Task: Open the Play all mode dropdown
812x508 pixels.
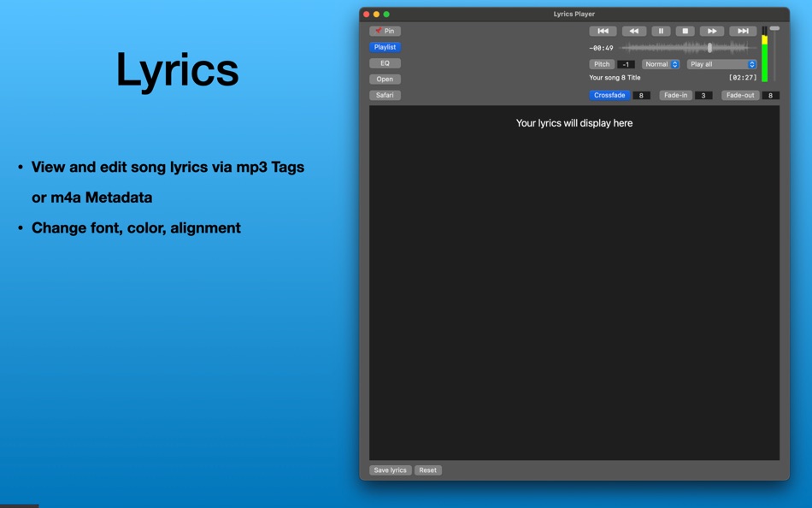Action: point(721,63)
